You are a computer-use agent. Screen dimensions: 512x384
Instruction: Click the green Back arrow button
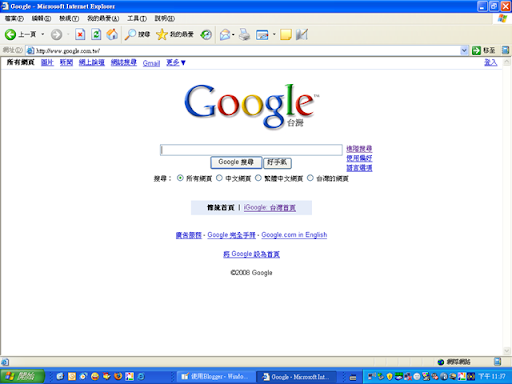[x=10, y=34]
